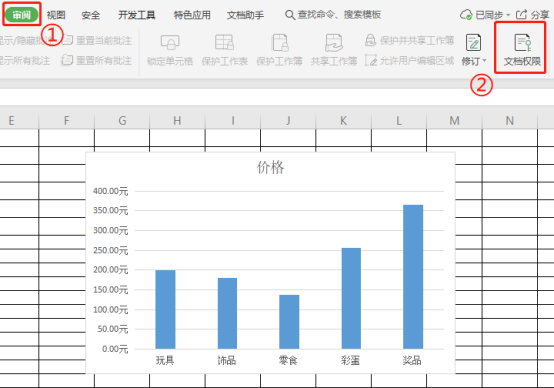The width and height of the screenshot is (554, 388).
Task: Expand the 已同步 sync dropdown arrow
Action: coord(508,15)
